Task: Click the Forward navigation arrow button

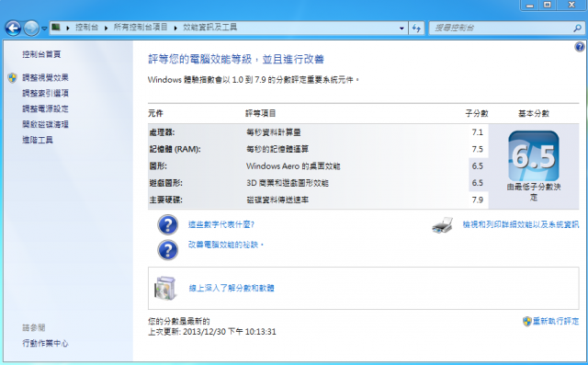Action: coord(31,29)
